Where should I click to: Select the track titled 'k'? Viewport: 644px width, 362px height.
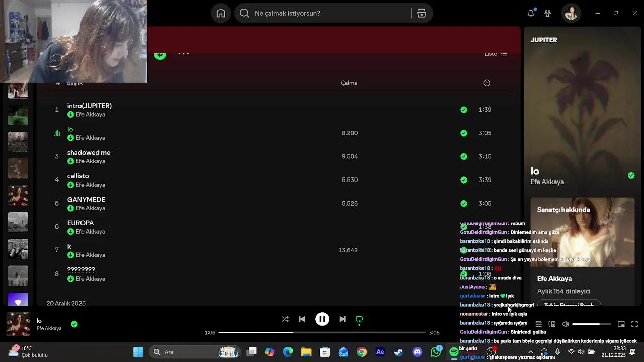click(69, 246)
